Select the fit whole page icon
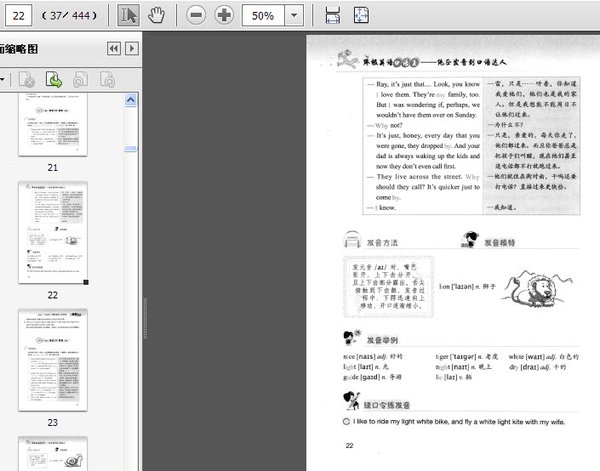Image resolution: width=600 pixels, height=471 pixels. [x=361, y=16]
